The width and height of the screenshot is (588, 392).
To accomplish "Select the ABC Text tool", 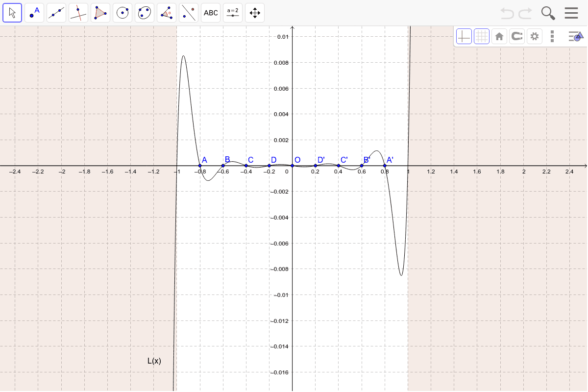I will [x=211, y=13].
